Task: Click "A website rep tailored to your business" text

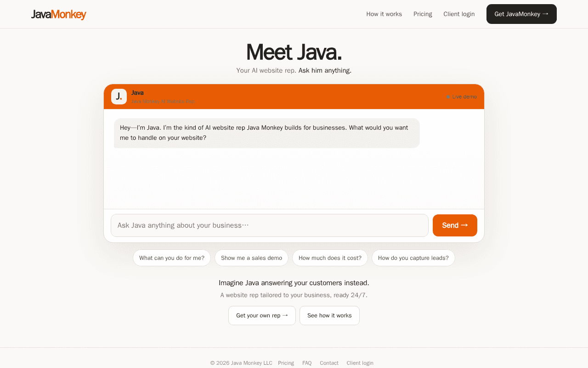Action: click(x=294, y=295)
